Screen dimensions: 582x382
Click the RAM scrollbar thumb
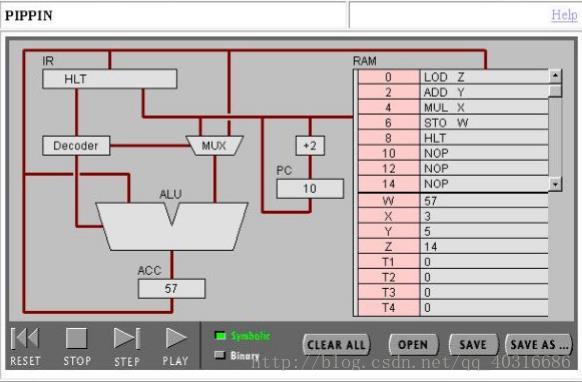(x=555, y=91)
